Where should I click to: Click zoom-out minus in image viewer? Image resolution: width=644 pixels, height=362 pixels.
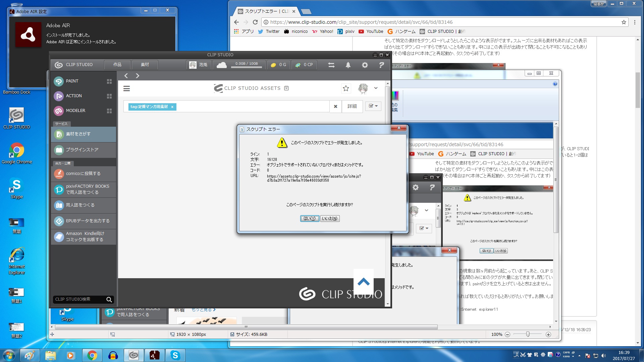coord(507,335)
